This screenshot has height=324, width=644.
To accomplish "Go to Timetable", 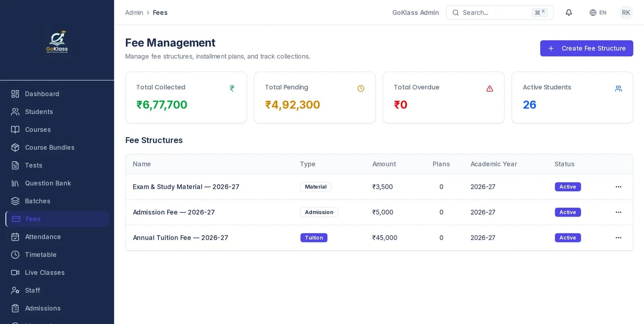I will click(57, 254).
